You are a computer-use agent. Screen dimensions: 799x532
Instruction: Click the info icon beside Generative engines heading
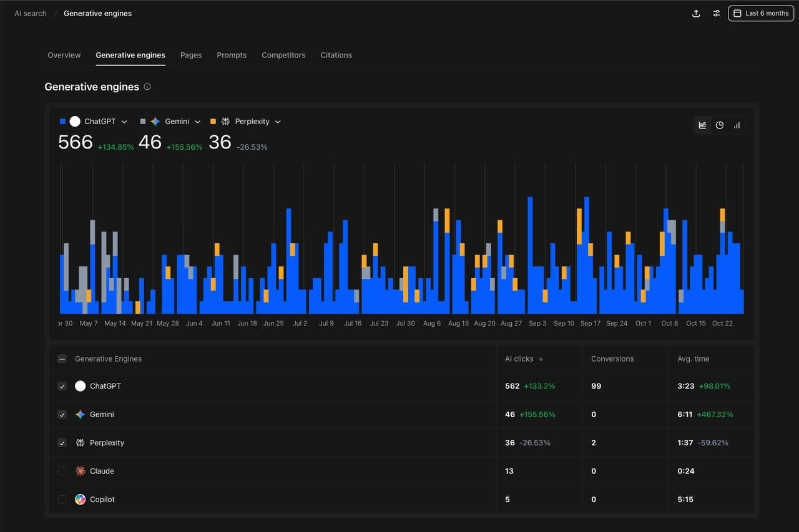tap(147, 87)
